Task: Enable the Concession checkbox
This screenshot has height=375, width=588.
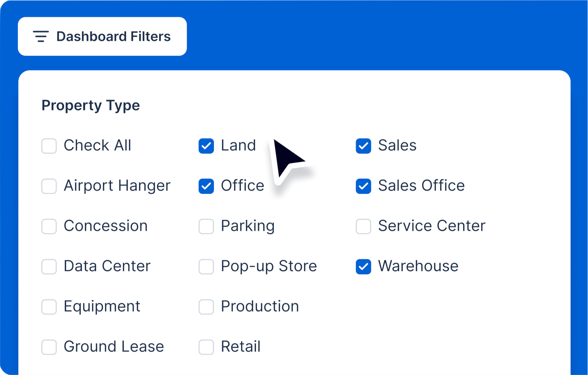Action: click(x=49, y=226)
